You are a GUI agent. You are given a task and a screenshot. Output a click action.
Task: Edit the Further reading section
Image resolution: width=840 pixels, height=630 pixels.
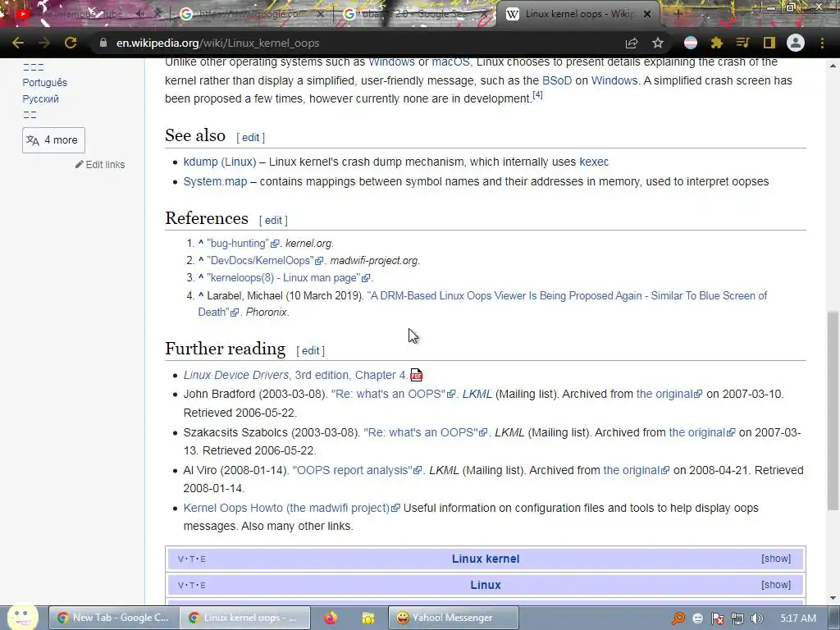[310, 351]
